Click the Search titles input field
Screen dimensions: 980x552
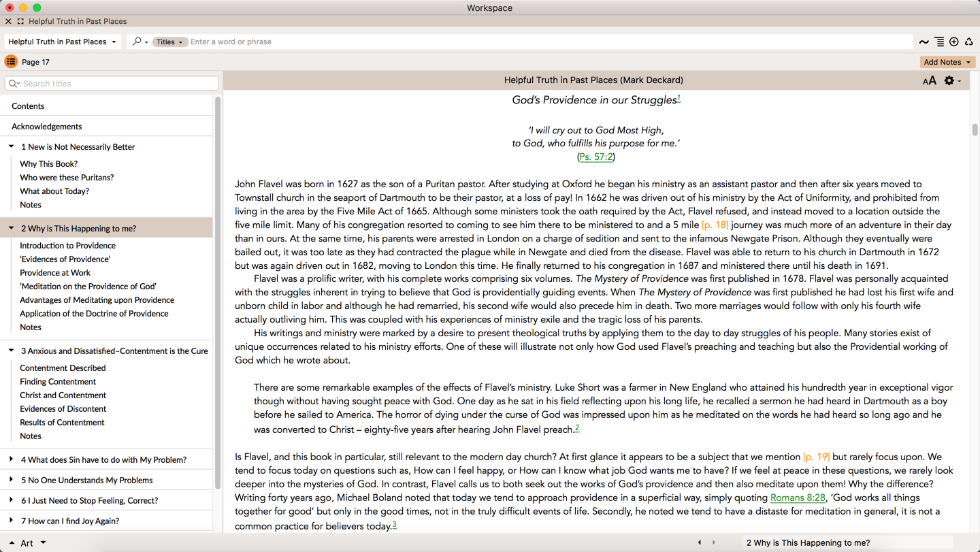click(112, 84)
